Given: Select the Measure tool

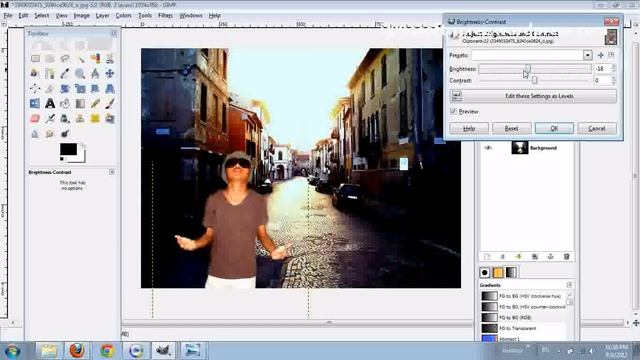Looking at the screenshot, I should tap(95, 73).
